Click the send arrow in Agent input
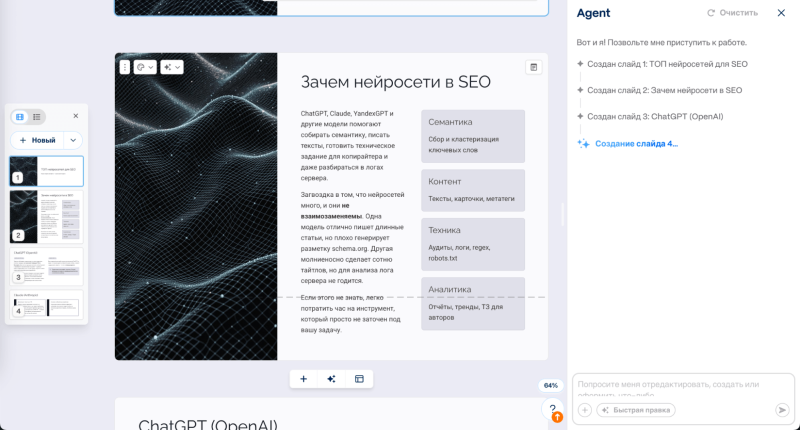Screen dimensions: 800x430 click(782, 410)
